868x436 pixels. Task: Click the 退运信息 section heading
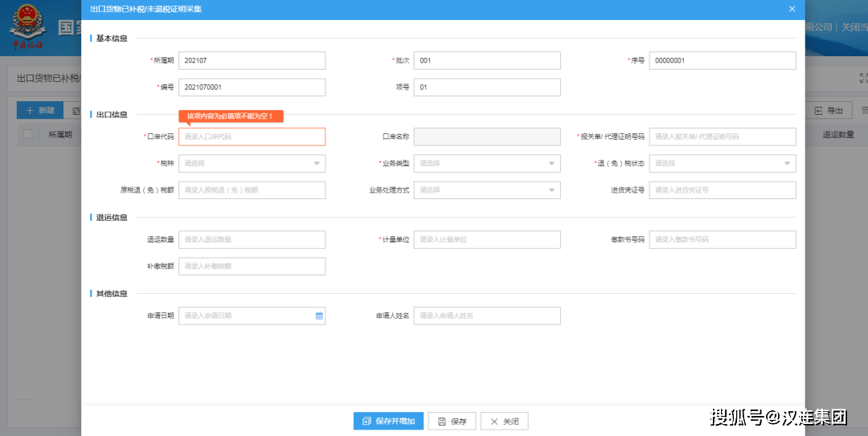coord(112,218)
